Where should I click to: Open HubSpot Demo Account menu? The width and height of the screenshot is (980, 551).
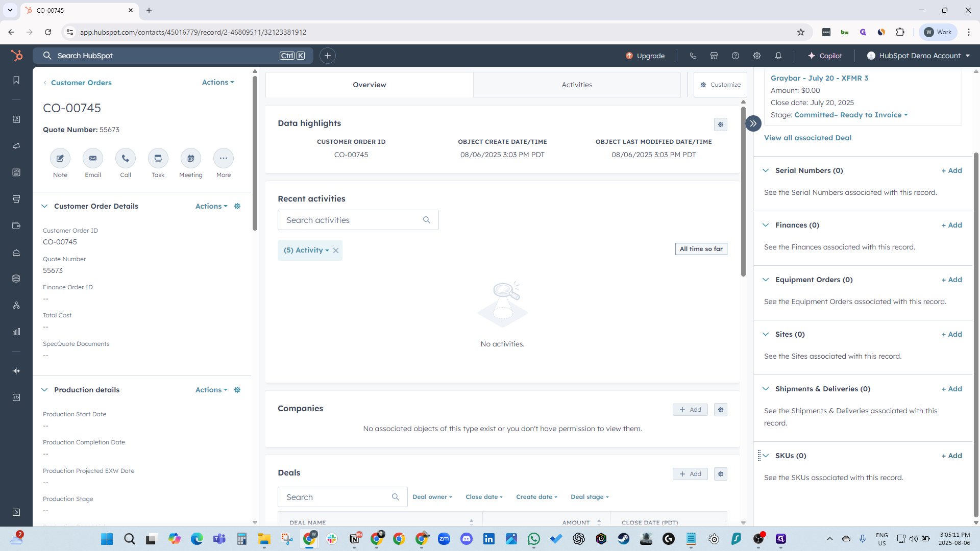(x=919, y=56)
